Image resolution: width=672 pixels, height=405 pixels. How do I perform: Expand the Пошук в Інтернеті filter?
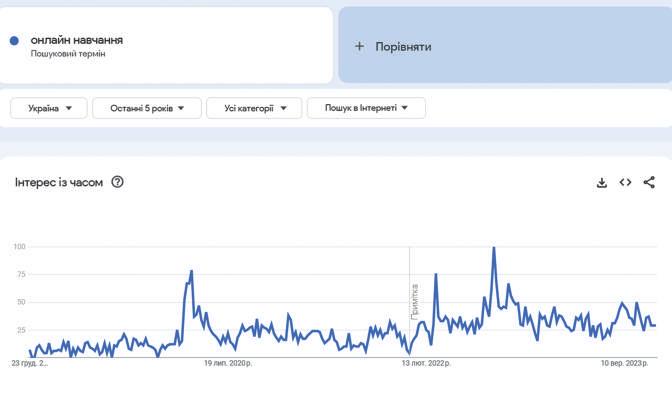366,108
